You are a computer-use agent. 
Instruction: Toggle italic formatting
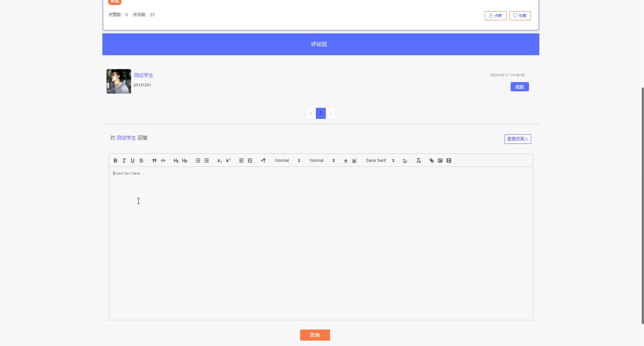(x=124, y=161)
